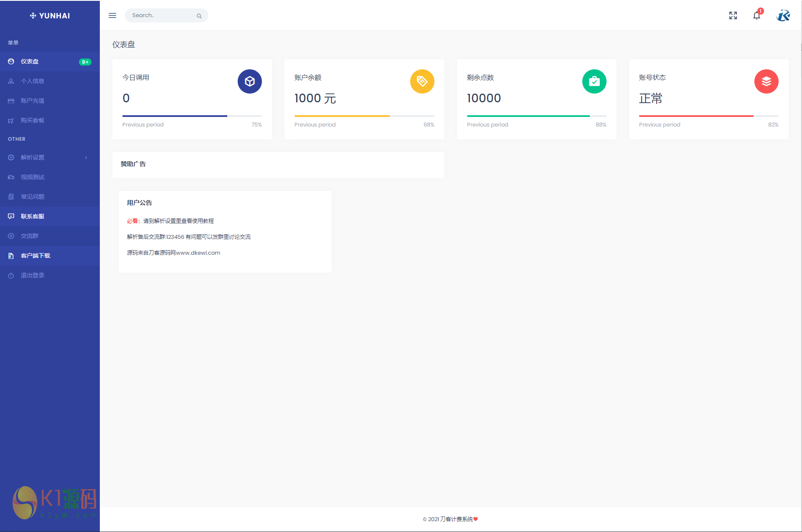Screen dimensions: 802x532
Task: Open the notification bell
Action: click(756, 15)
